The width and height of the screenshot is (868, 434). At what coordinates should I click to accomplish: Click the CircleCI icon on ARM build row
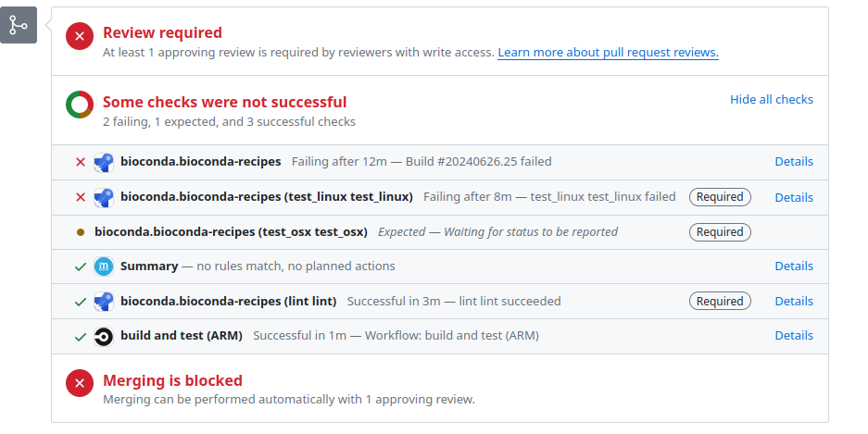coord(104,337)
